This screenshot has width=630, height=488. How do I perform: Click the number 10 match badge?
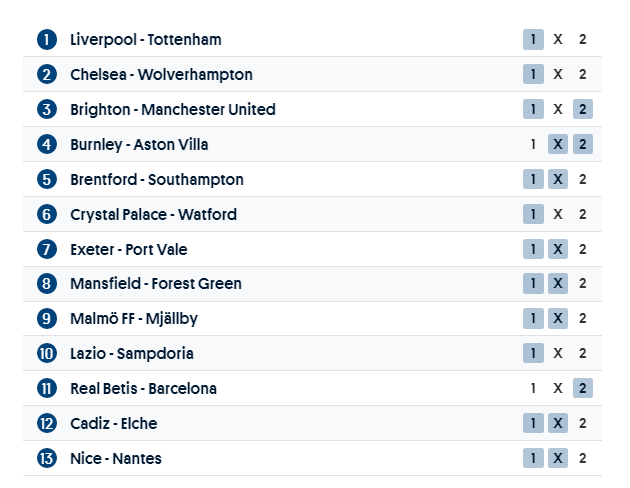coord(47,353)
